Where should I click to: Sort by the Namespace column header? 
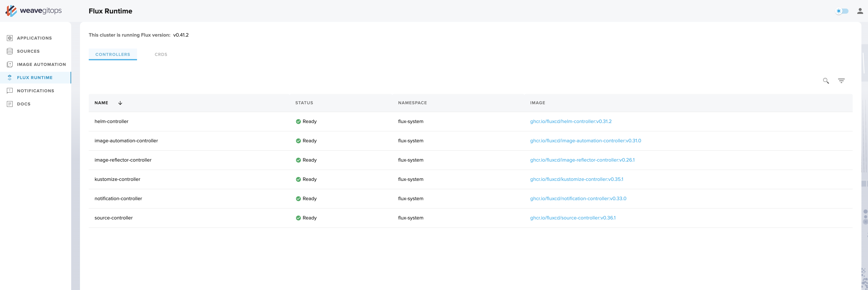coord(412,103)
